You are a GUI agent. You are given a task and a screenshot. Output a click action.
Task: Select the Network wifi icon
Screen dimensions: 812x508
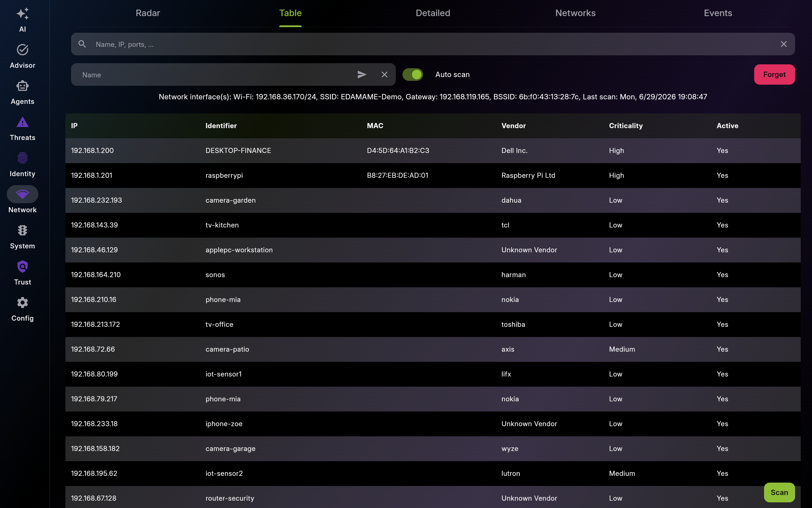[x=23, y=194]
